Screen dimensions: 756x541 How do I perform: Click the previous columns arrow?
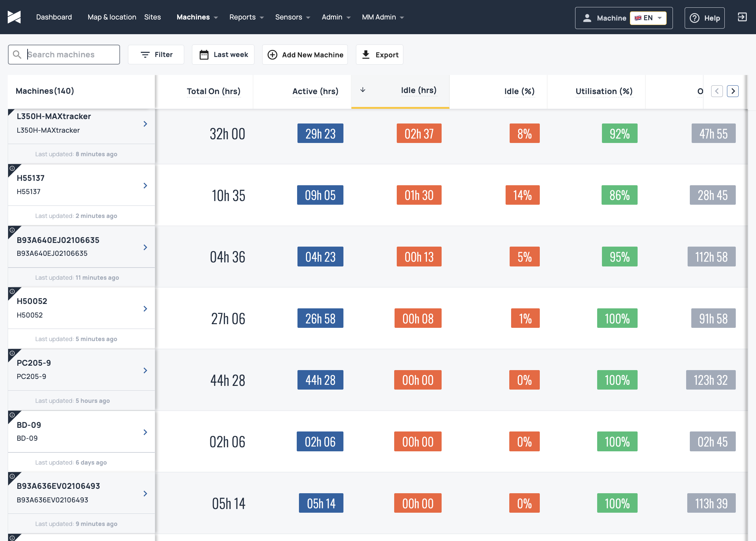click(x=717, y=91)
